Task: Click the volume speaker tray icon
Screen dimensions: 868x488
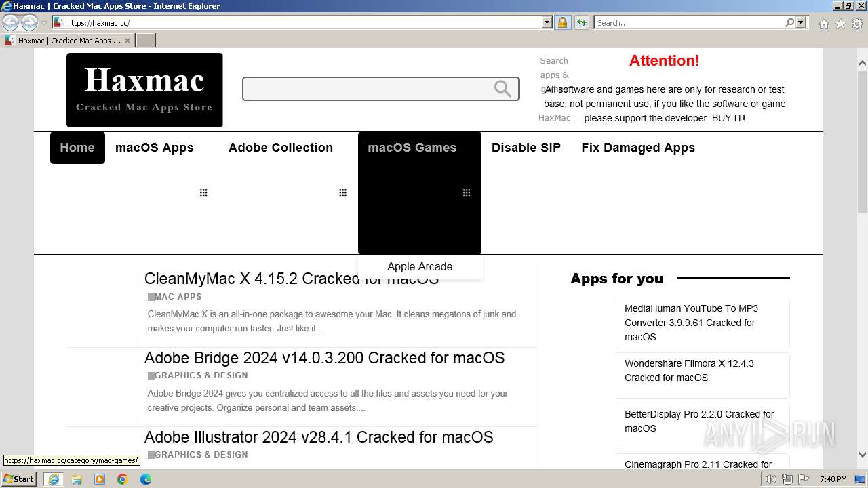Action: point(771,479)
